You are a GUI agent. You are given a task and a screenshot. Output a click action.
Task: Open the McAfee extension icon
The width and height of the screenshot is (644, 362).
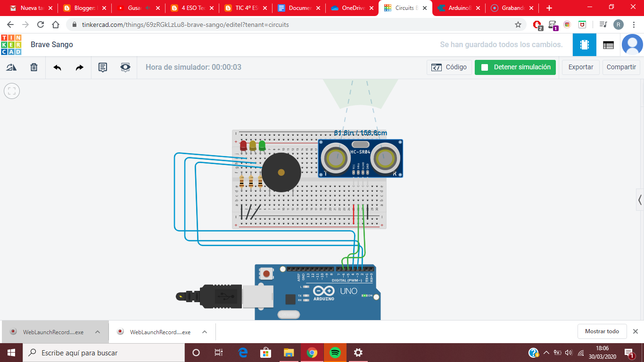pyautogui.click(x=582, y=25)
